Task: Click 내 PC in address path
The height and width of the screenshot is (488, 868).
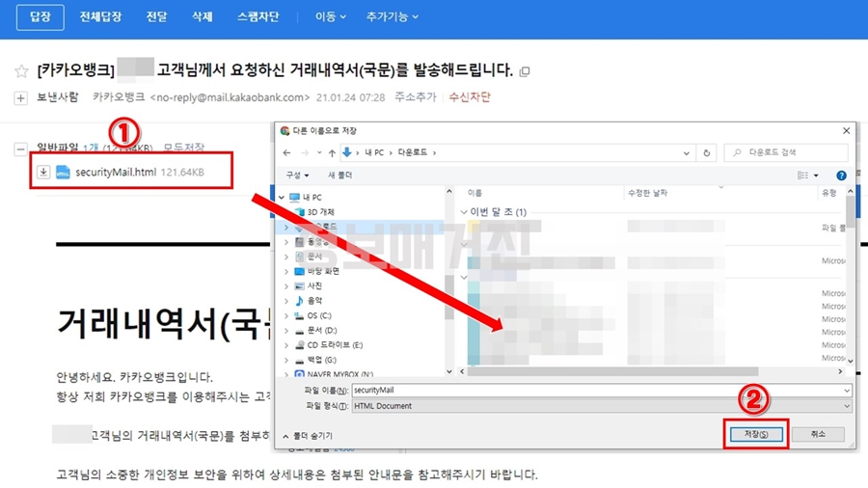Action: (374, 152)
